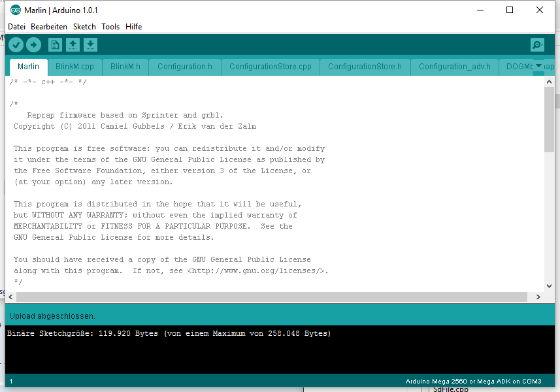
Task: Click the 'Copyright (C) 2011 Camiel Gubbels' line
Action: pyautogui.click(x=135, y=126)
